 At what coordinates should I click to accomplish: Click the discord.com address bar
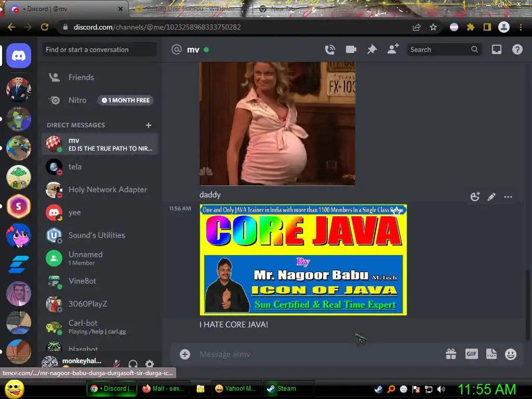click(x=234, y=27)
